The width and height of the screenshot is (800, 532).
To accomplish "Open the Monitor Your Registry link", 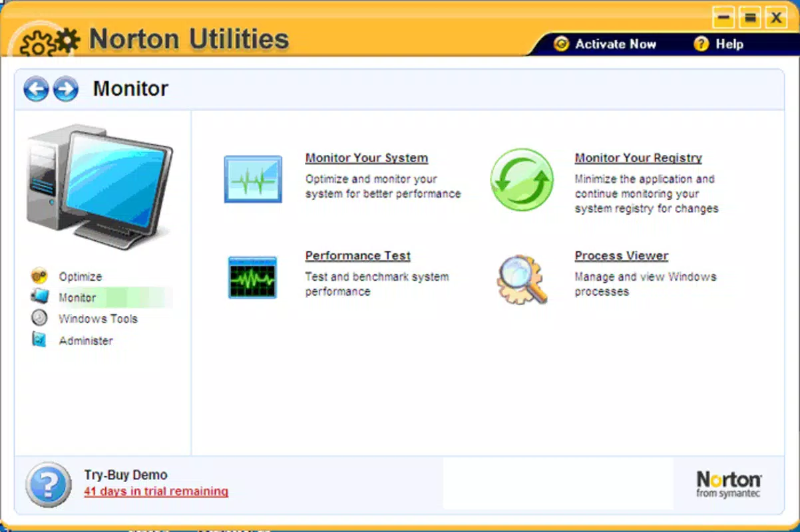I will (638, 158).
